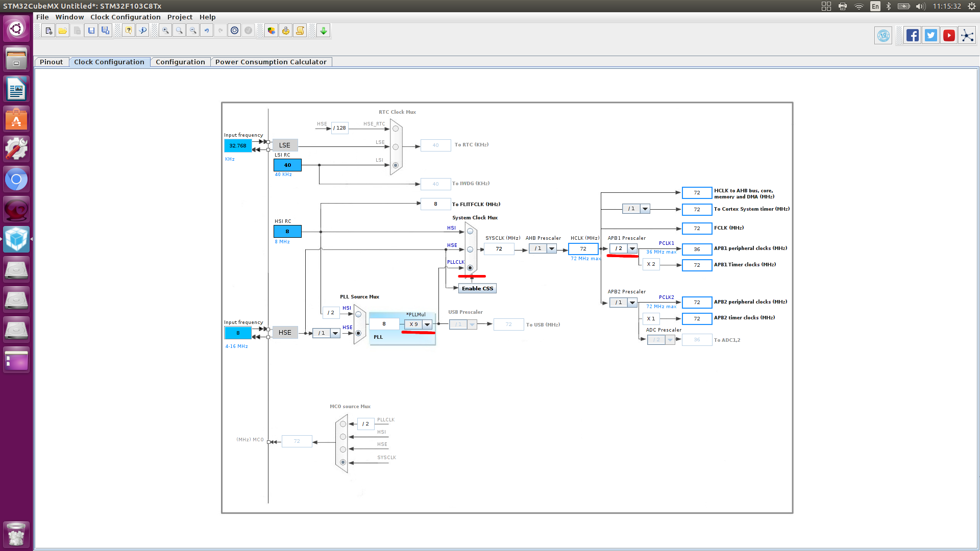Screen dimensions: 980x551
Task: Click the Undo arrow toolbar icon
Action: pos(207,31)
